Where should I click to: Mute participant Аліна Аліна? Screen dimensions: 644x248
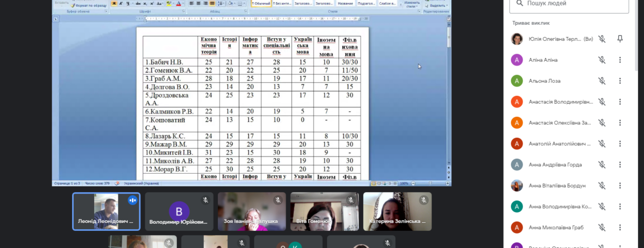click(x=602, y=60)
